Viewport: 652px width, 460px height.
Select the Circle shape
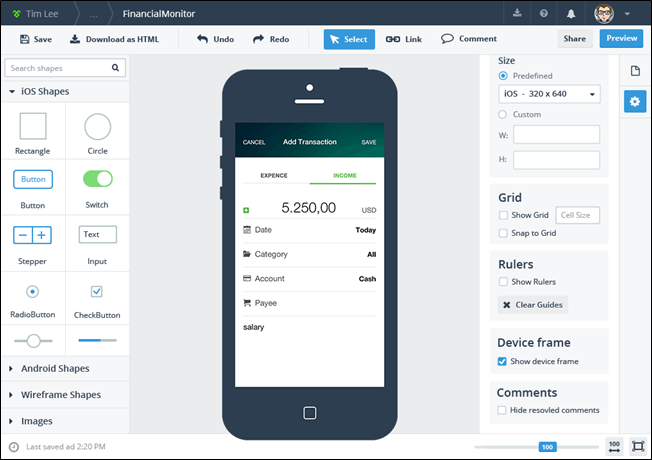98,126
